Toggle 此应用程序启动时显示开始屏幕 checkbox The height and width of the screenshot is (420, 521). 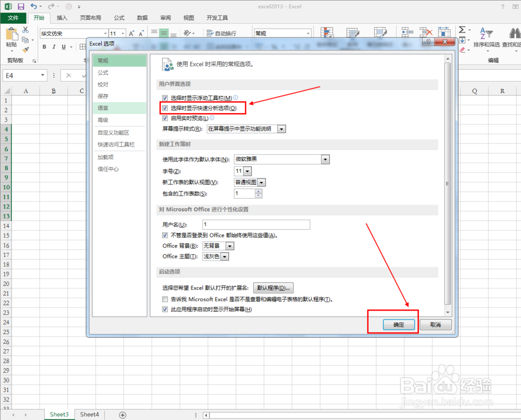click(165, 310)
